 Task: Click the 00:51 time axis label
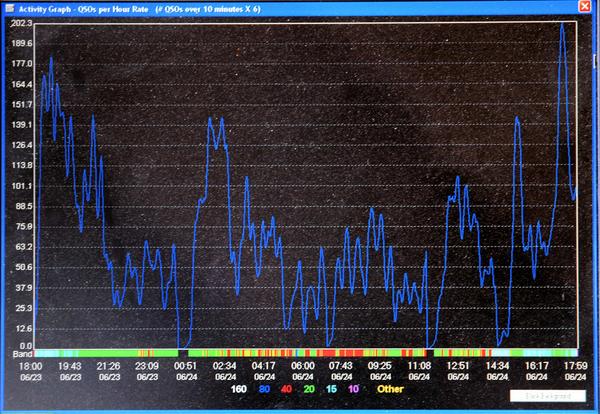tap(186, 366)
